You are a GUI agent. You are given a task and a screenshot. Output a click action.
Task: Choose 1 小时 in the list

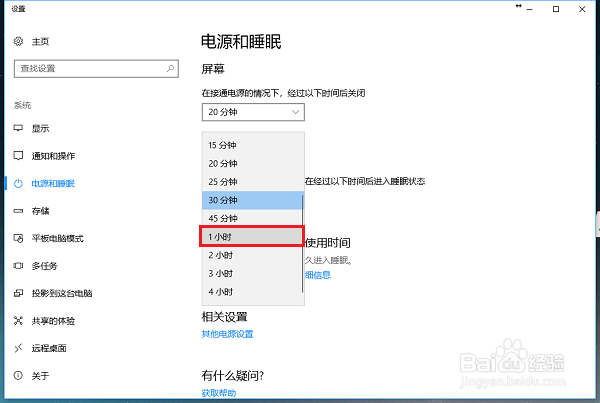pyautogui.click(x=252, y=237)
